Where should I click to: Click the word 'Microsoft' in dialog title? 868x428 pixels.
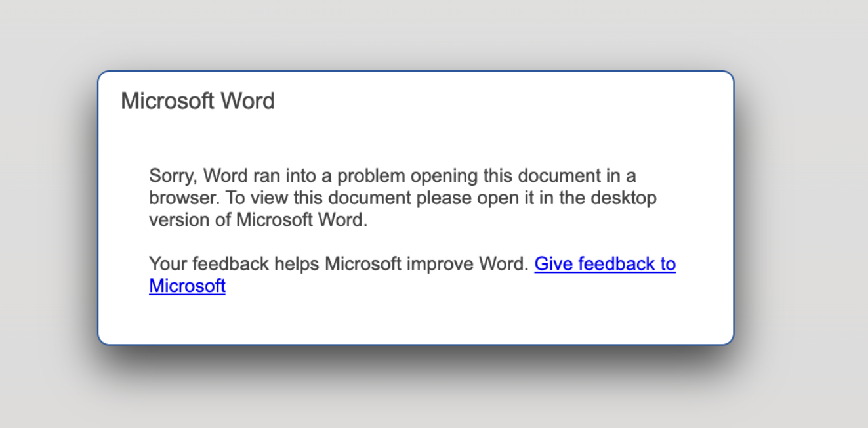click(167, 101)
